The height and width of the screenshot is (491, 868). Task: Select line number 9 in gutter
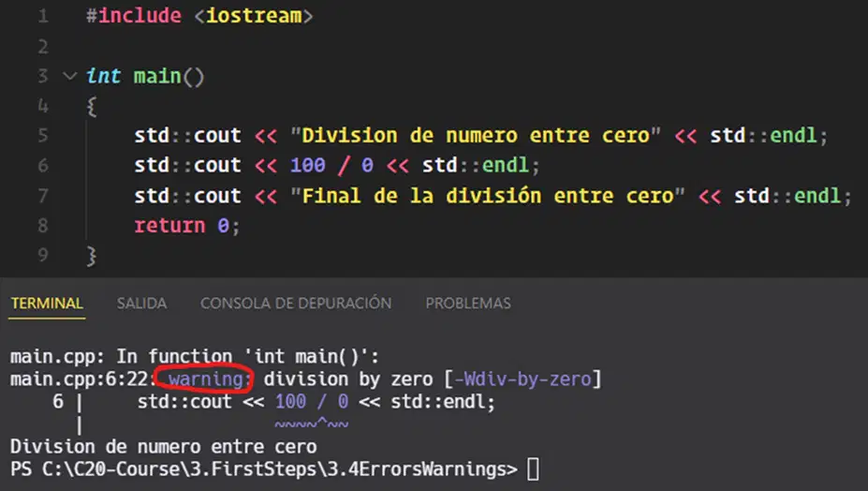coord(43,255)
